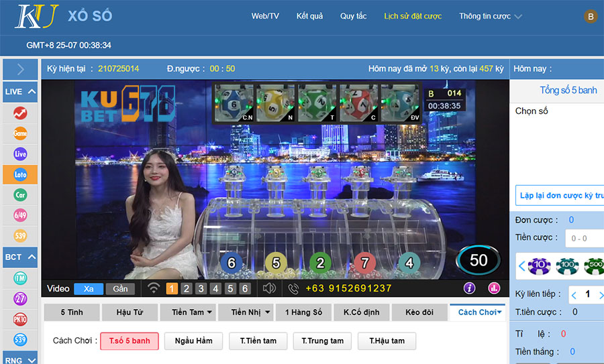Select the 5 Tinh tab
The width and height of the screenshot is (604, 364).
coord(72,312)
